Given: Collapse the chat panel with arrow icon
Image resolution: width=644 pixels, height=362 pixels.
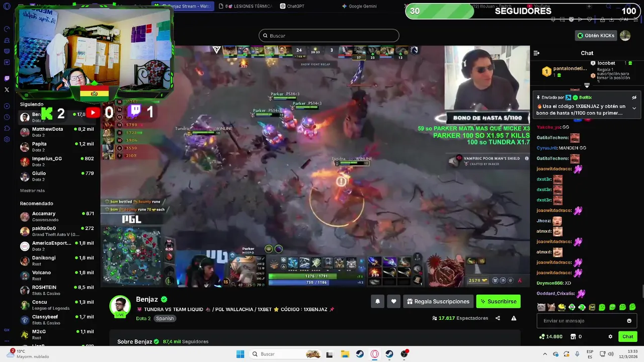Looking at the screenshot, I should (x=536, y=53).
